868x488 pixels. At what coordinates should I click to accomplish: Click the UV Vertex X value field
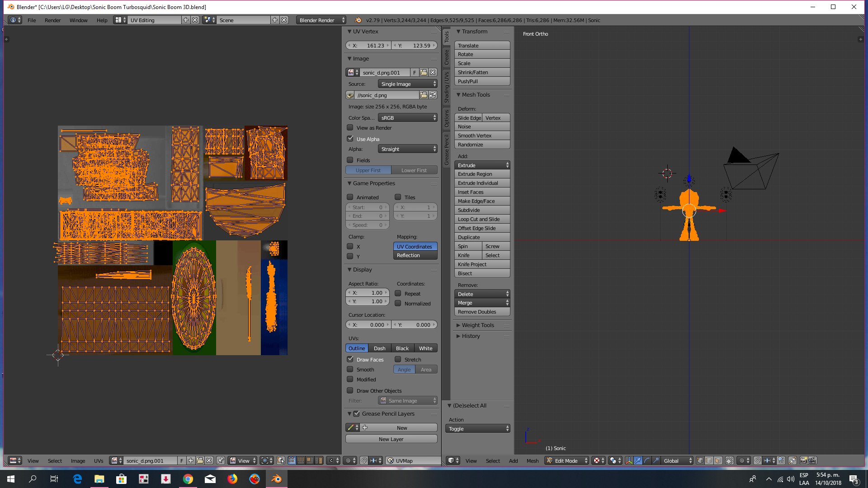(x=368, y=46)
